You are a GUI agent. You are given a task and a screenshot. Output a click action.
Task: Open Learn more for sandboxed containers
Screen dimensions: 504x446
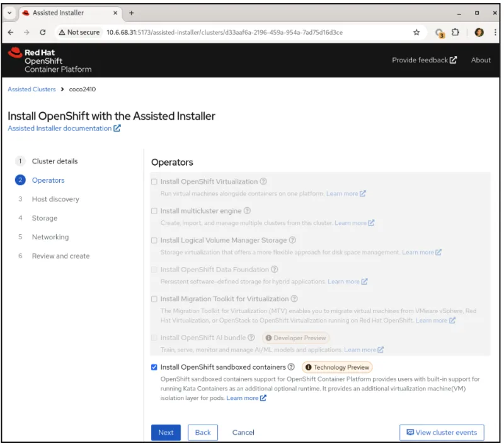tap(242, 397)
